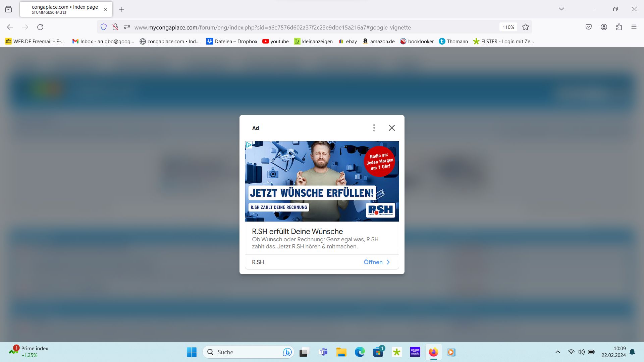644x362 pixels.
Task: Expand the list all tabs dropdown
Action: tap(561, 9)
